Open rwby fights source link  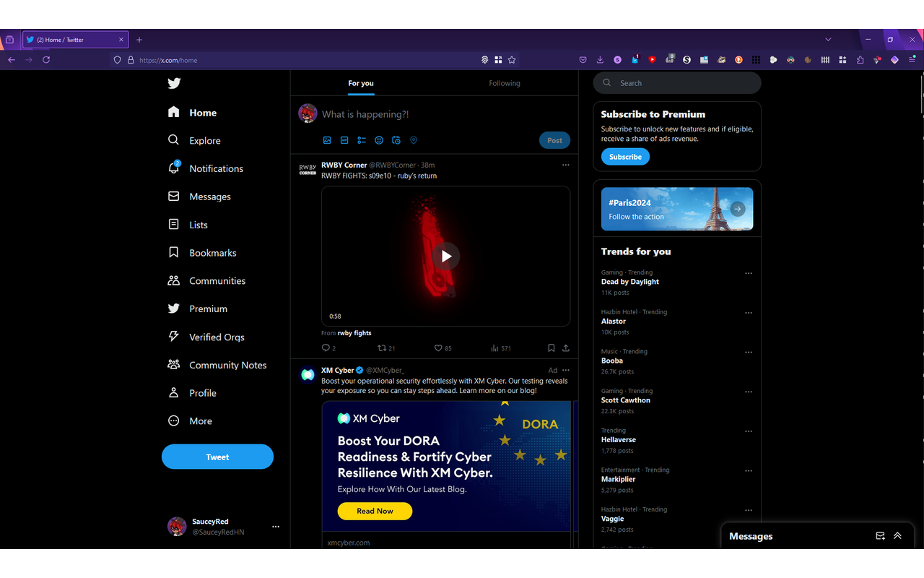click(x=354, y=333)
